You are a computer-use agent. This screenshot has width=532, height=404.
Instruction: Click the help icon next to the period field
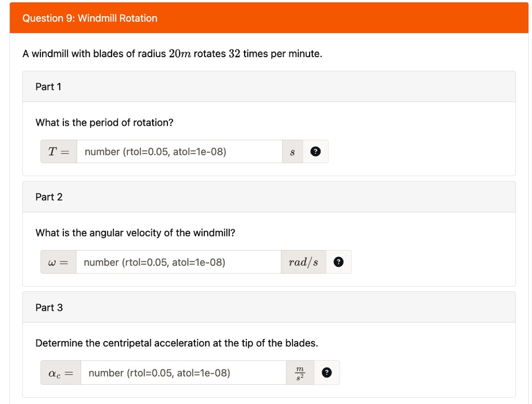(x=315, y=151)
